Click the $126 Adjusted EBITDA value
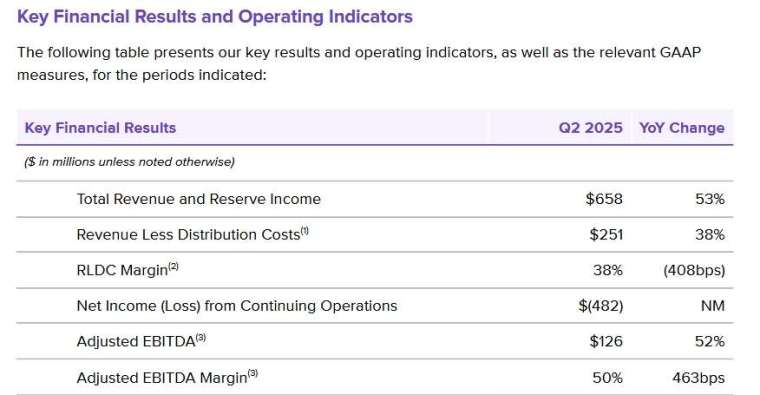Viewport: 760px width, 395px height. (606, 342)
